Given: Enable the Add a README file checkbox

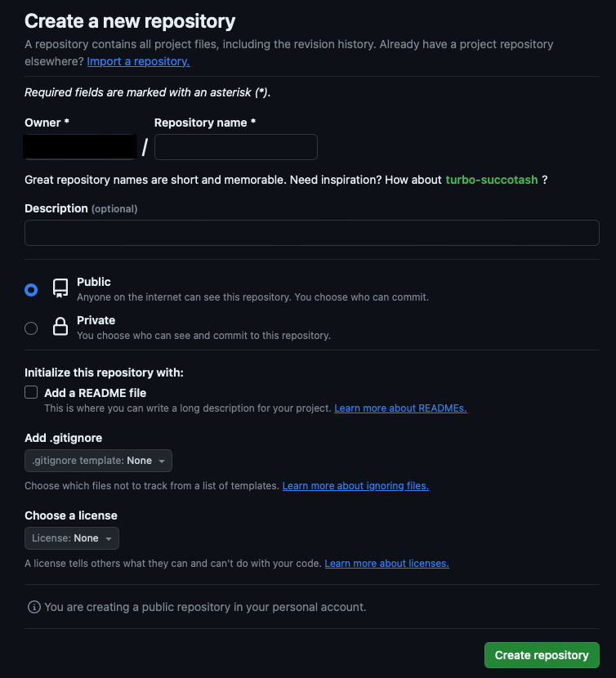Looking at the screenshot, I should point(31,392).
